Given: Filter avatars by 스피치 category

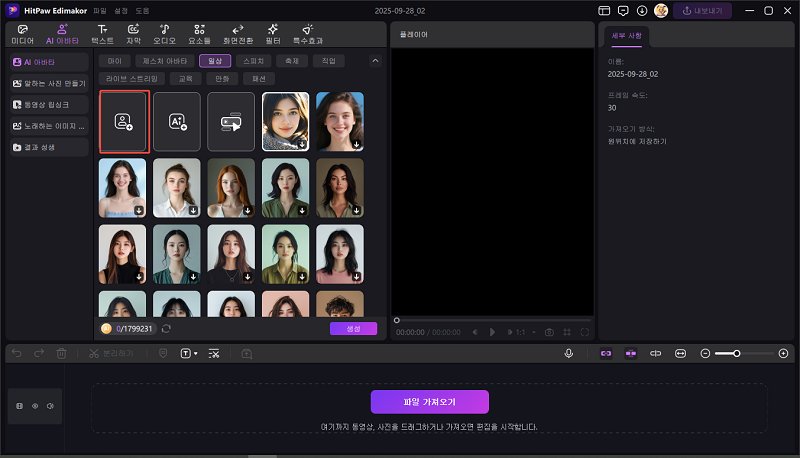Looking at the screenshot, I should click(254, 61).
